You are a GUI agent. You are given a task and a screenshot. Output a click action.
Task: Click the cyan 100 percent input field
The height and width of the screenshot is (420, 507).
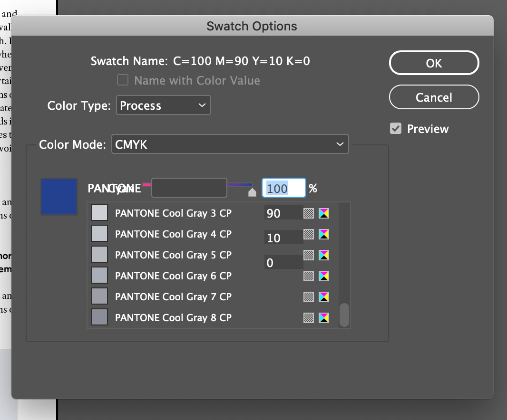coord(283,188)
